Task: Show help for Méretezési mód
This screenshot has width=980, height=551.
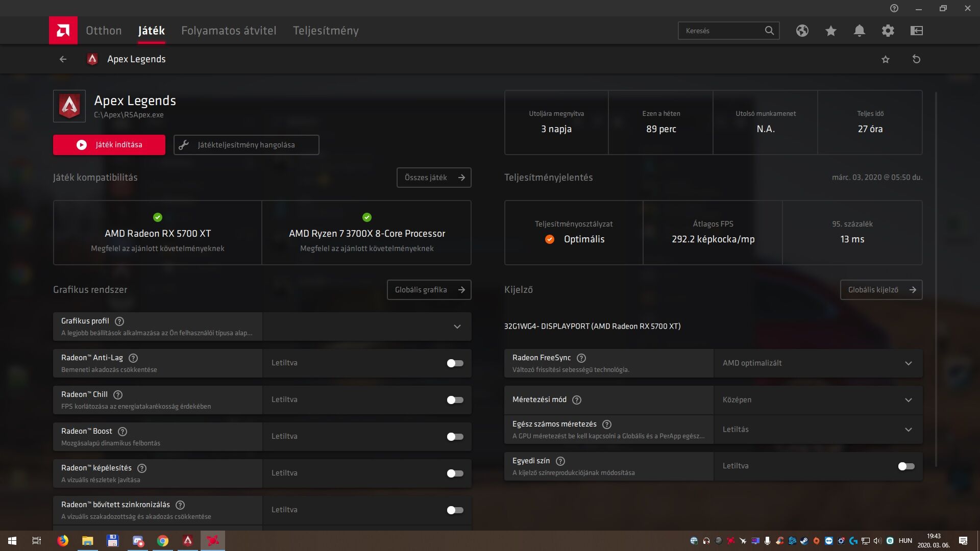Action: 577,400
